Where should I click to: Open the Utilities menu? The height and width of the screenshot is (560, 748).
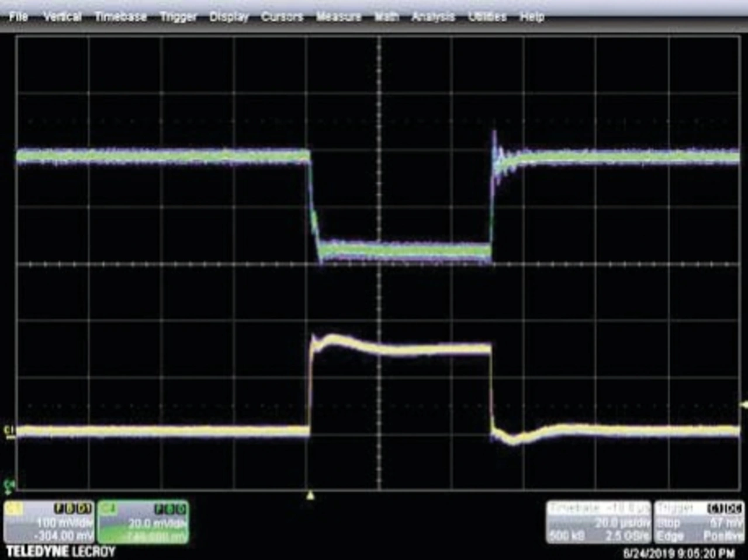487,17
